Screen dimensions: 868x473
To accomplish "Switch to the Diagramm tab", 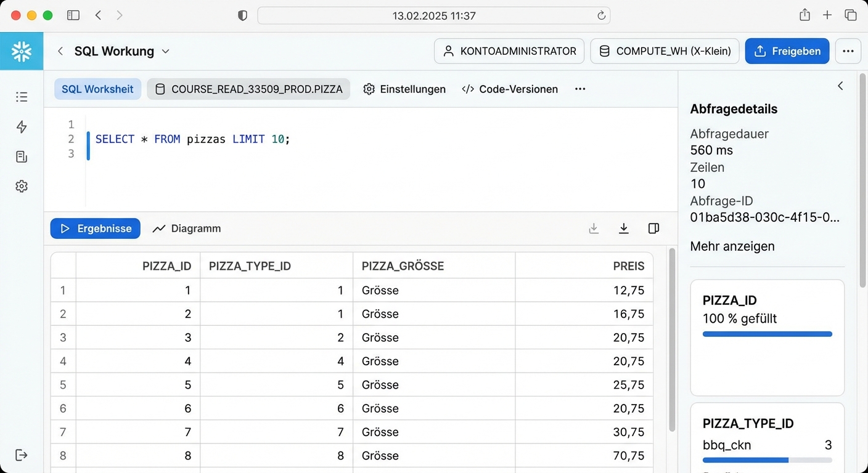I will tap(186, 228).
